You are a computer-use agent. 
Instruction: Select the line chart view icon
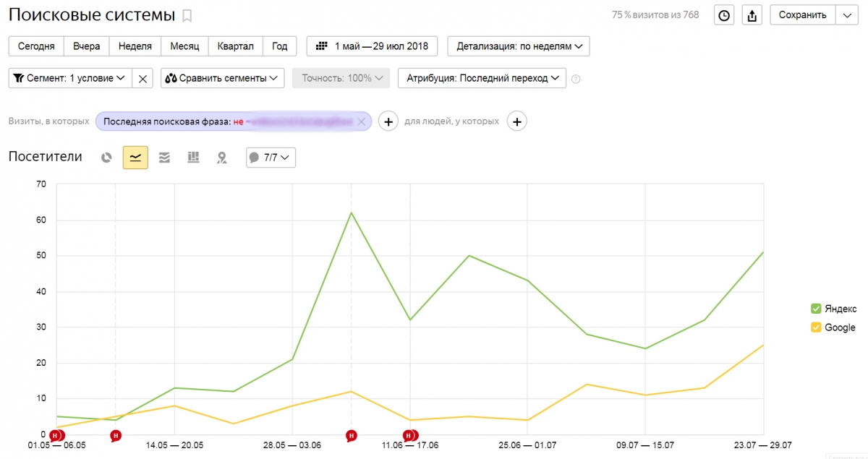click(135, 158)
